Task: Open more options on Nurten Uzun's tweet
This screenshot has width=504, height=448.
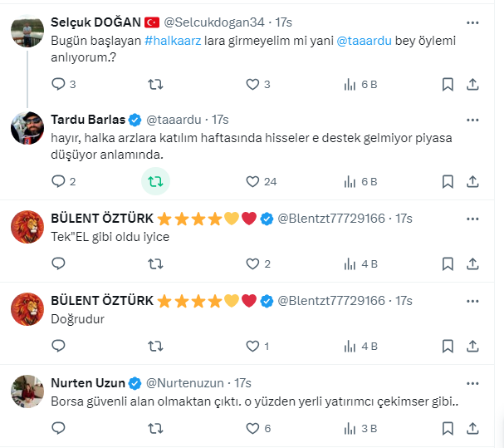Action: 472,383
